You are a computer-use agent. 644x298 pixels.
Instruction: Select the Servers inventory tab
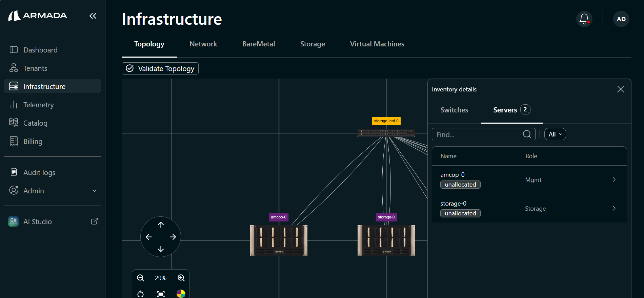pyautogui.click(x=511, y=110)
